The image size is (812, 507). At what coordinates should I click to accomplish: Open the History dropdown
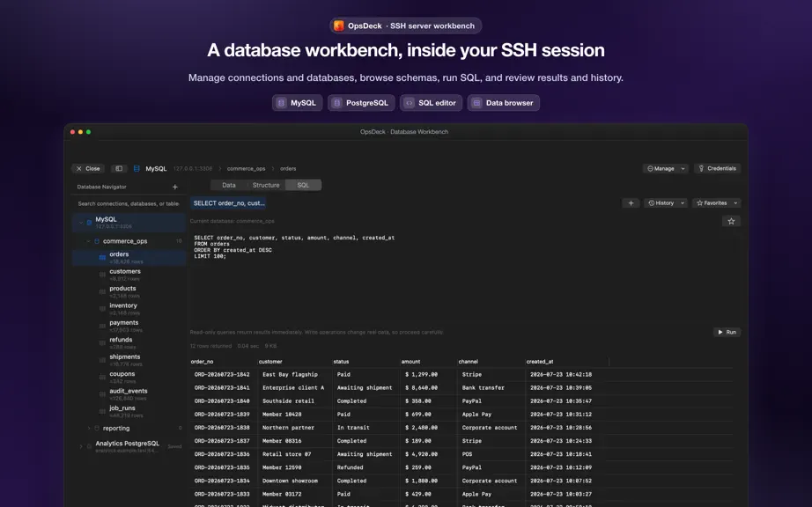[666, 203]
